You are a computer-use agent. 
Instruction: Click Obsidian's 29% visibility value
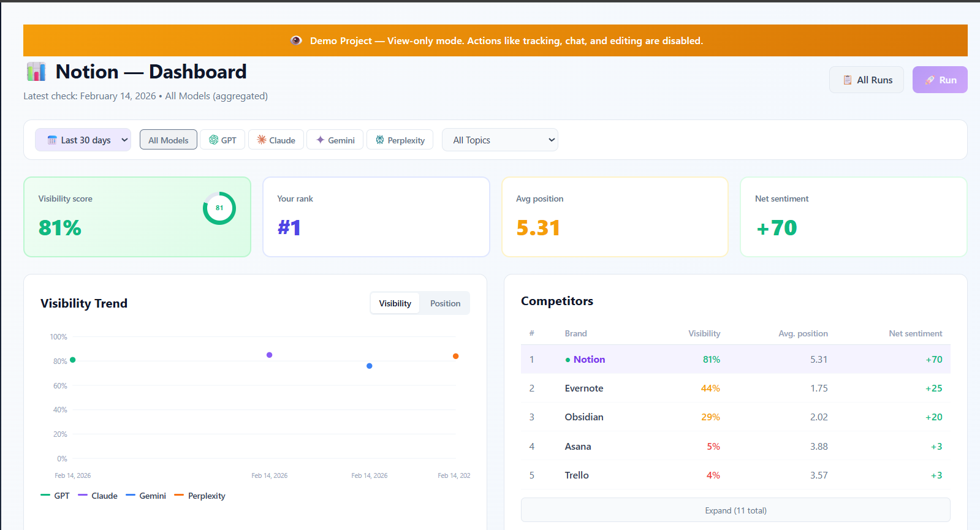710,417
